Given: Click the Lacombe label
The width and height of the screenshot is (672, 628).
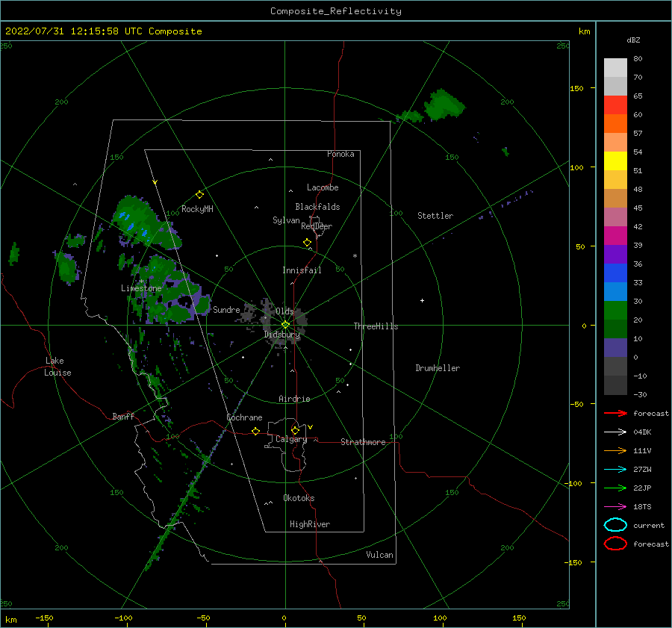Looking at the screenshot, I should click(323, 187).
